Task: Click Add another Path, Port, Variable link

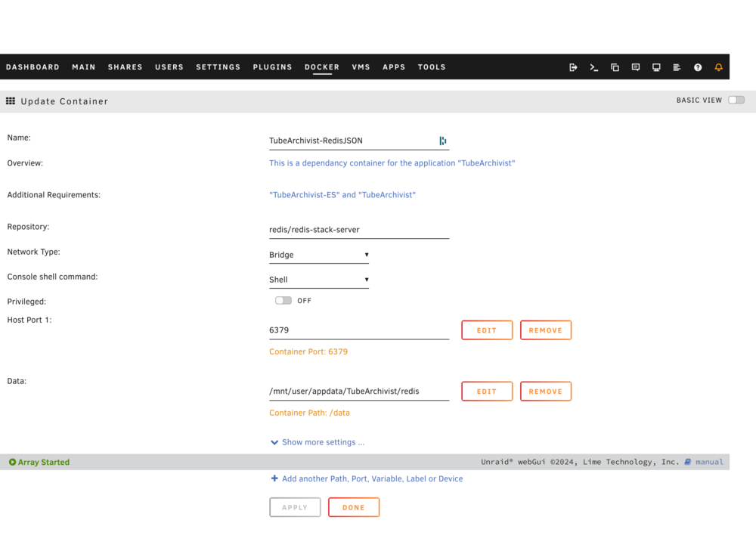Action: [372, 478]
